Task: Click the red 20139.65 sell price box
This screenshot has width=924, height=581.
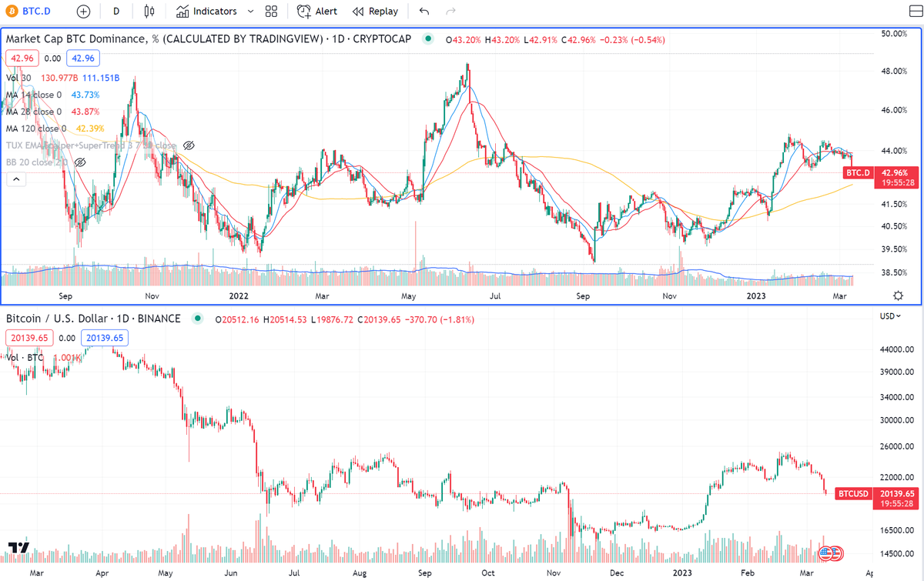Action: pyautogui.click(x=29, y=337)
